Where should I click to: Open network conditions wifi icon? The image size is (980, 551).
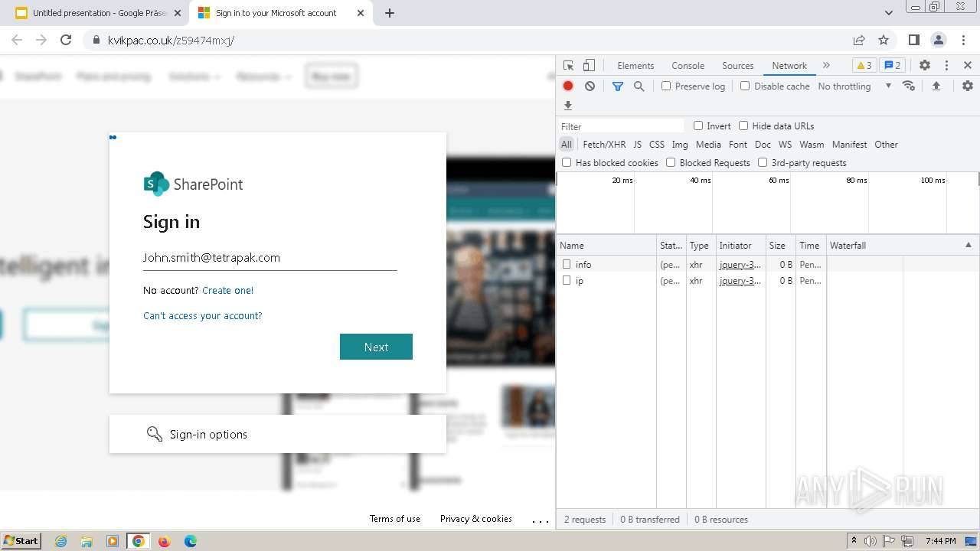pyautogui.click(x=909, y=86)
